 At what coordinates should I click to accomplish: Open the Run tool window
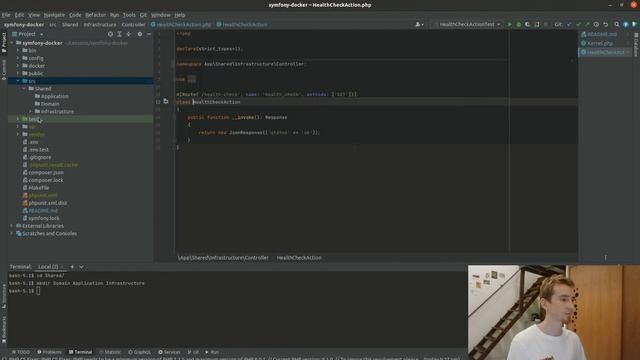pyautogui.click(x=212, y=352)
